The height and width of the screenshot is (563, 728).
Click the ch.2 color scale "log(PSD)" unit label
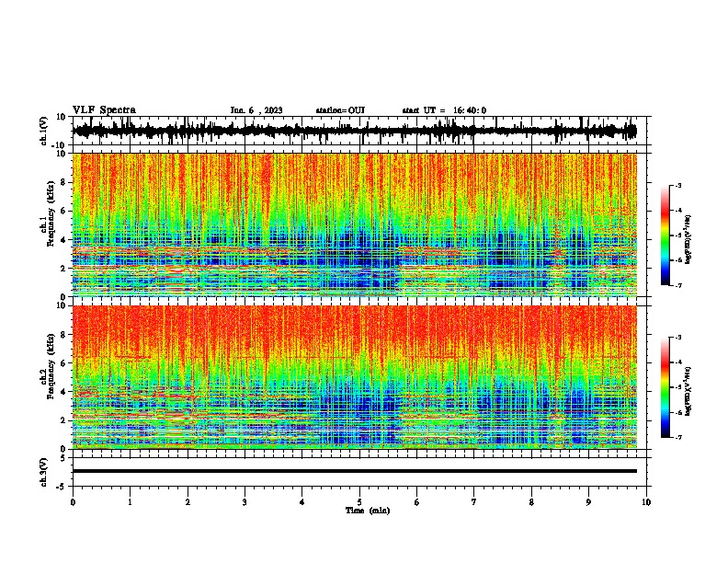(688, 391)
